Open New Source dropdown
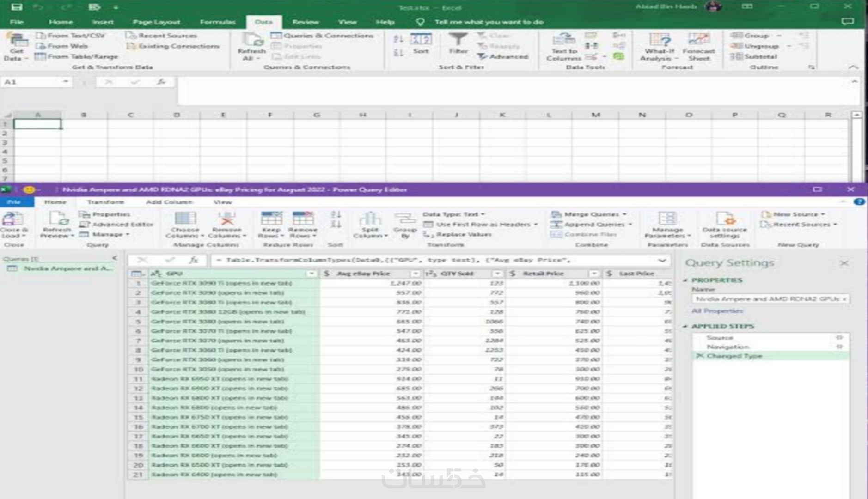 point(823,214)
